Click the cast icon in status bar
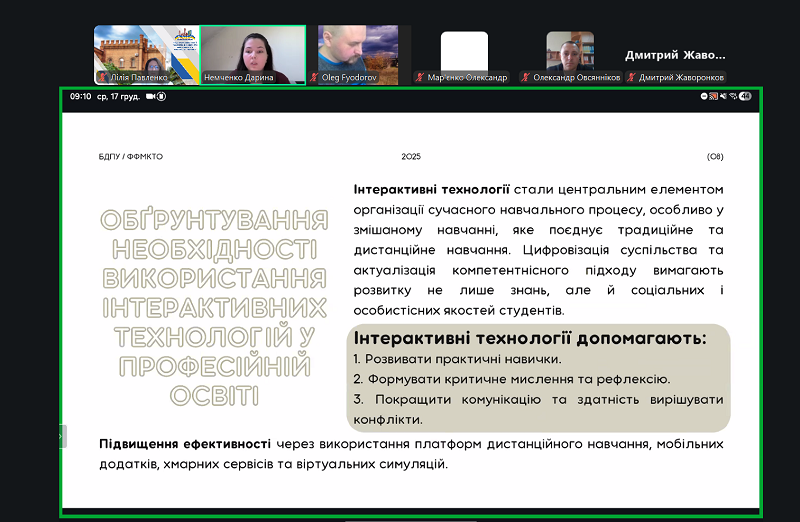The image size is (800, 522). (715, 96)
